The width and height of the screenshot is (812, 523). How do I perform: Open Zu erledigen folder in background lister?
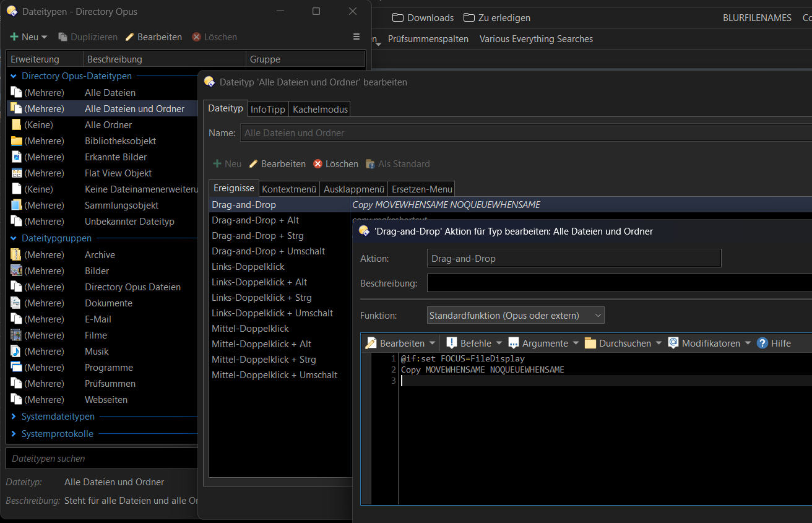tap(497, 17)
